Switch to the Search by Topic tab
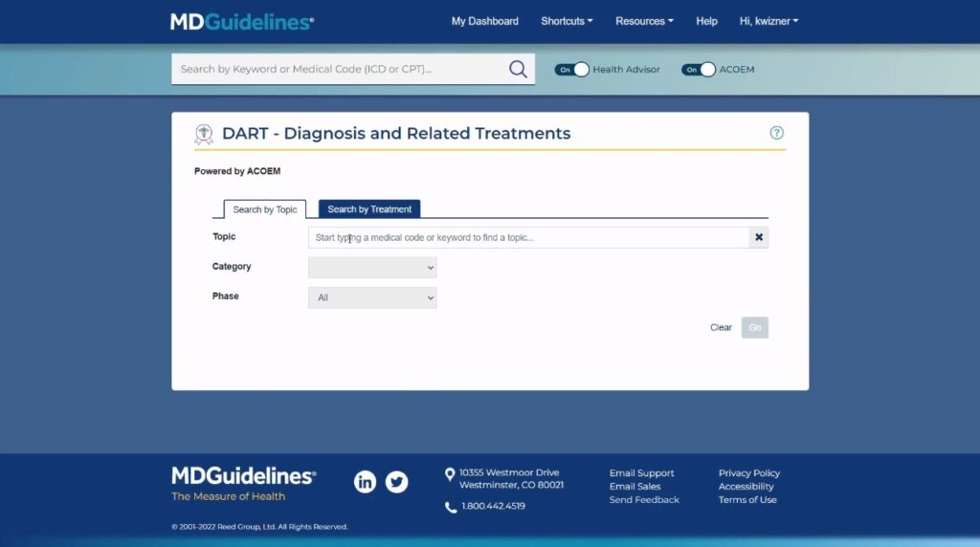Image resolution: width=980 pixels, height=547 pixels. (265, 209)
